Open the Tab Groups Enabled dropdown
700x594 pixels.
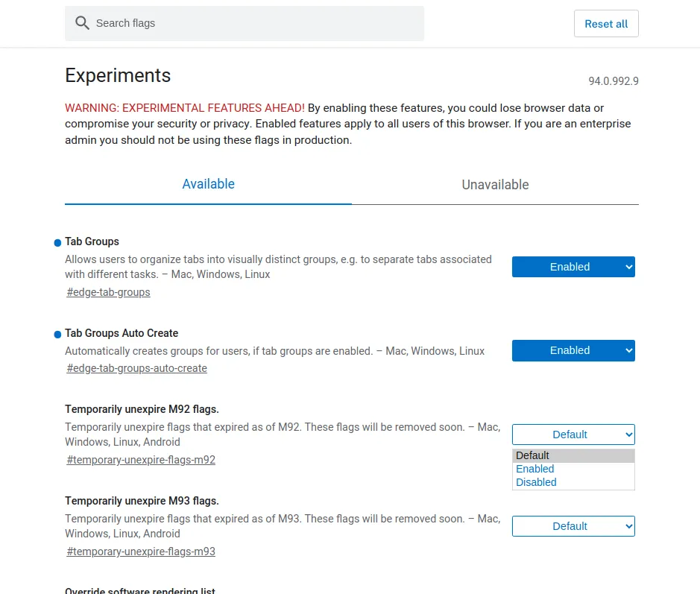pos(573,267)
